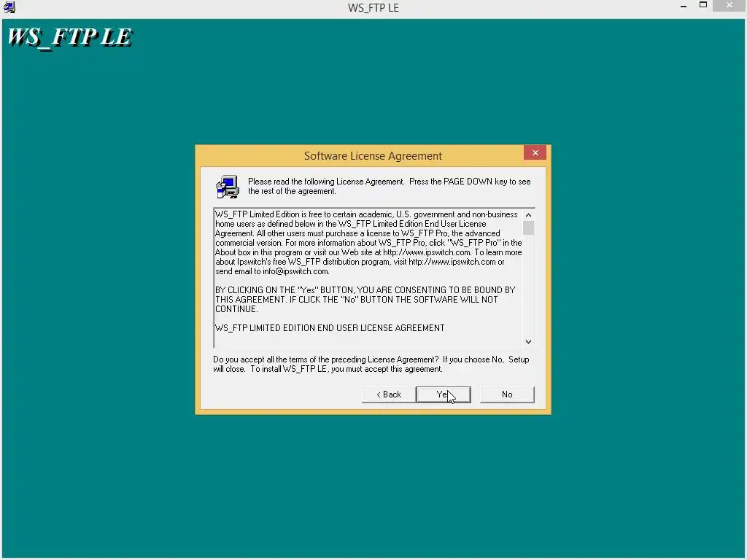The height and width of the screenshot is (560, 747).
Task: Close the WS_FTP LE main window
Action: click(729, 5)
